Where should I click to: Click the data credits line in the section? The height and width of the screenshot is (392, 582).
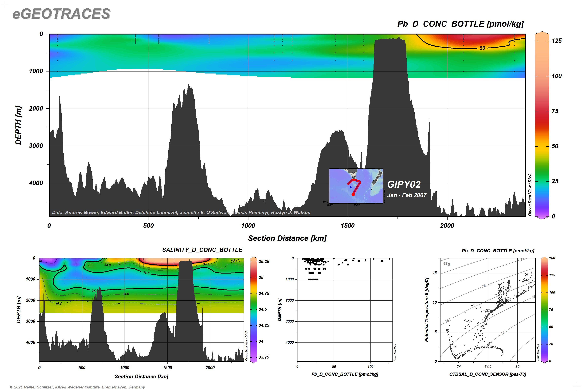click(181, 212)
